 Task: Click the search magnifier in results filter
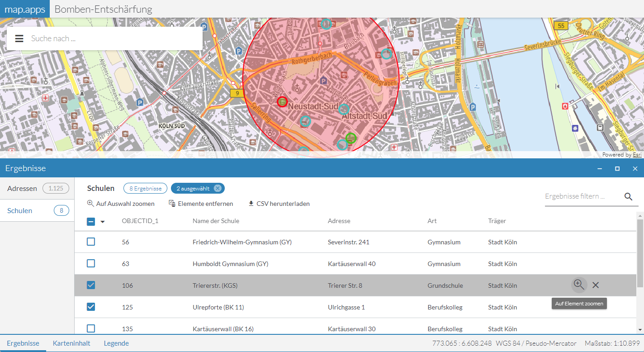[628, 196]
